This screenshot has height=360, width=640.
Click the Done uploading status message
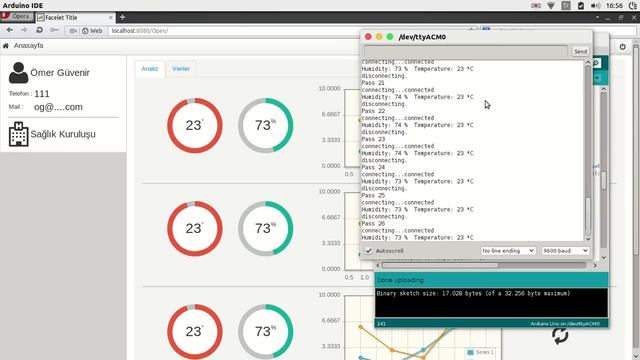point(400,280)
